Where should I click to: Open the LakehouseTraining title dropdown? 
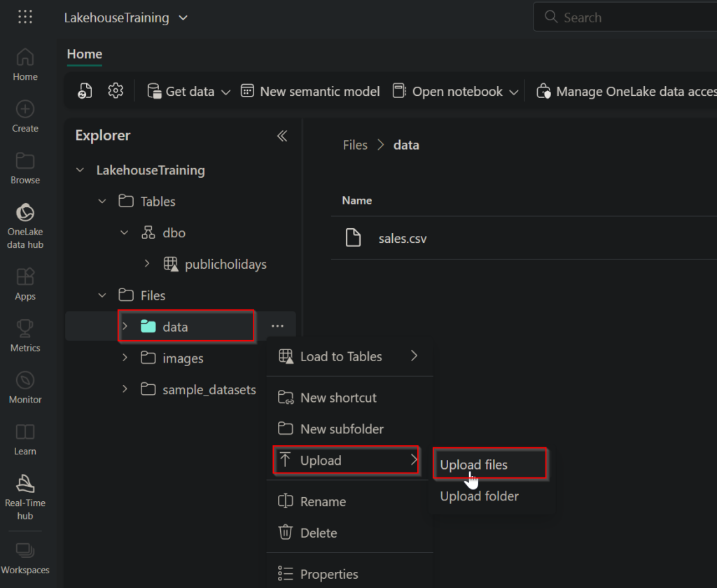pyautogui.click(x=183, y=17)
